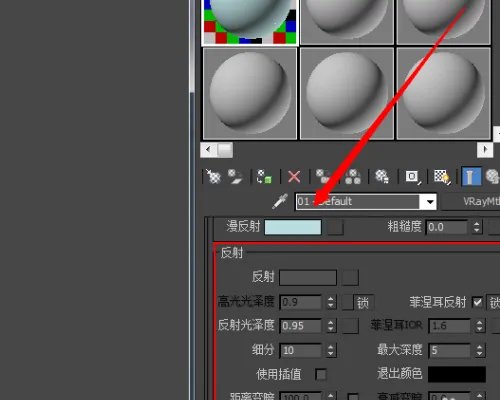The height and width of the screenshot is (400, 500).
Task: Click the 高光光泽度 map slot button
Action: (347, 302)
